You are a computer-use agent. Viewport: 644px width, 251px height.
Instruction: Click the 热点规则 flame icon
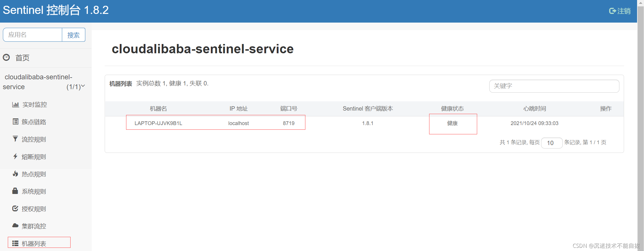click(15, 174)
